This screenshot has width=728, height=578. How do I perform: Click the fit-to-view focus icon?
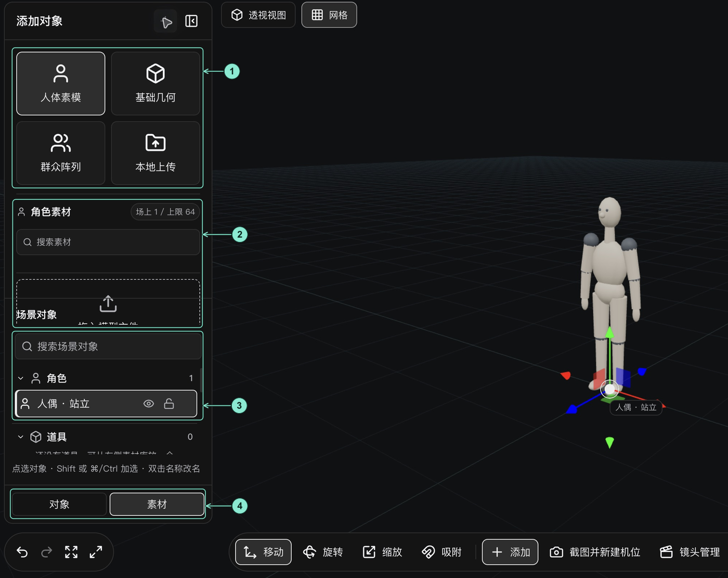tap(71, 552)
